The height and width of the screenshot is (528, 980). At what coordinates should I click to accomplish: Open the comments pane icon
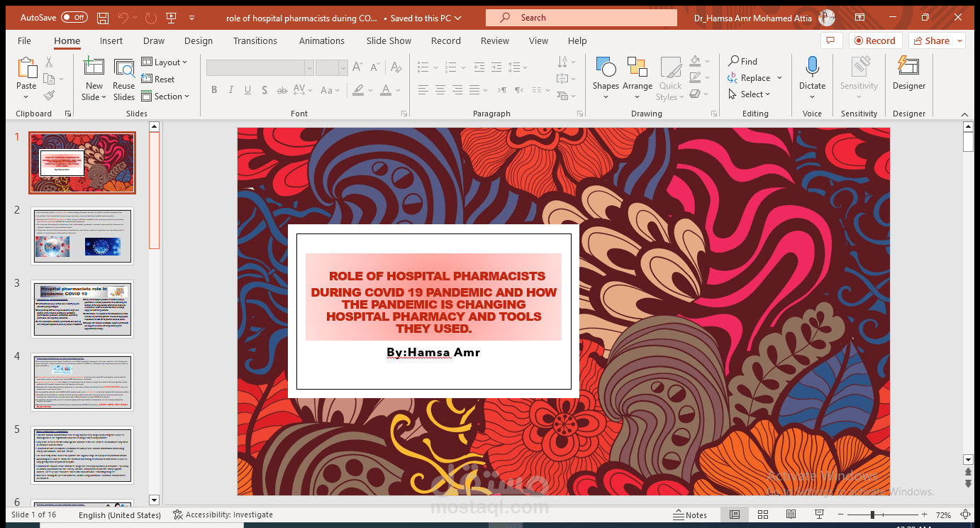(x=832, y=40)
